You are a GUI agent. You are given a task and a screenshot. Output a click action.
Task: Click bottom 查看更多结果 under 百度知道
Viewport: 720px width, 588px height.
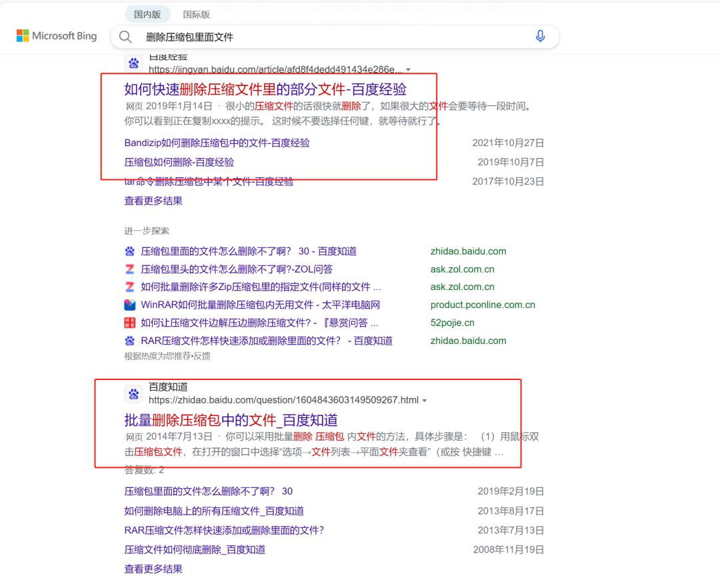pyautogui.click(x=153, y=569)
